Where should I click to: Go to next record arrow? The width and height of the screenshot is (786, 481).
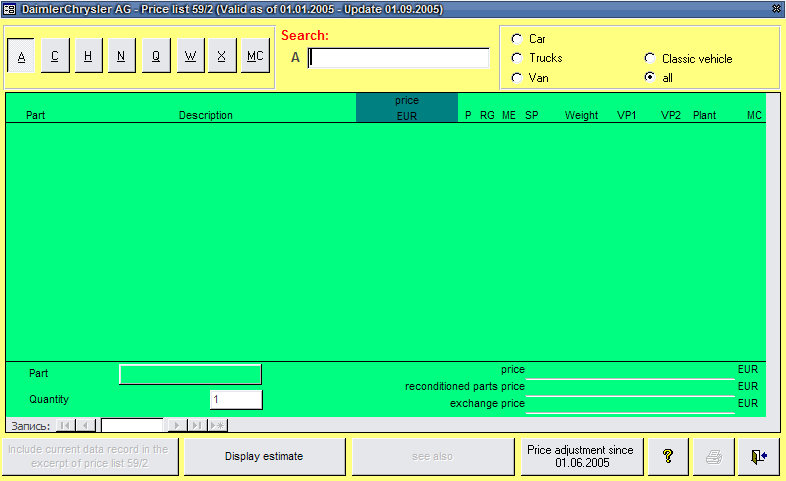(177, 425)
